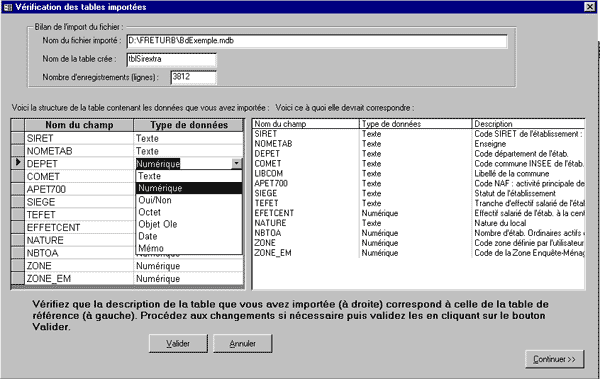
Task: Choose Texte in the dropdown list
Action: click(x=189, y=176)
